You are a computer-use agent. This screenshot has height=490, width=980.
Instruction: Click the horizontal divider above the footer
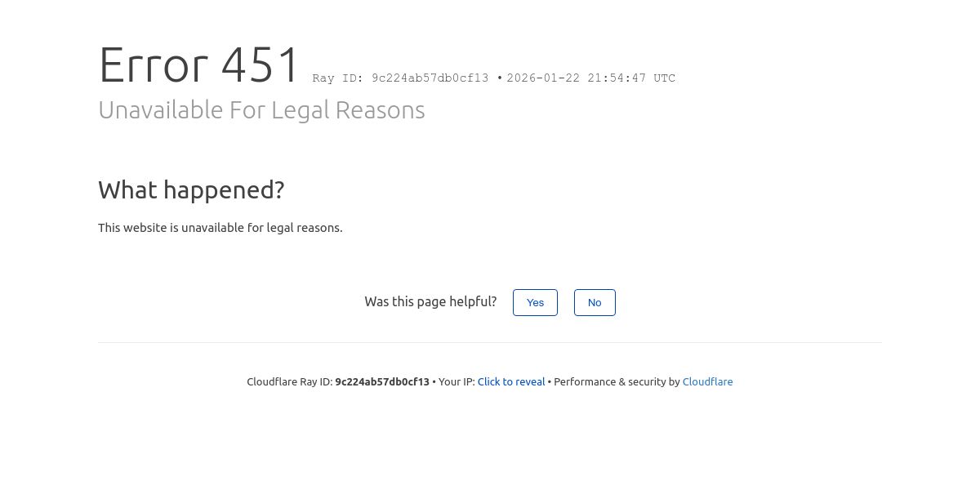(490, 342)
